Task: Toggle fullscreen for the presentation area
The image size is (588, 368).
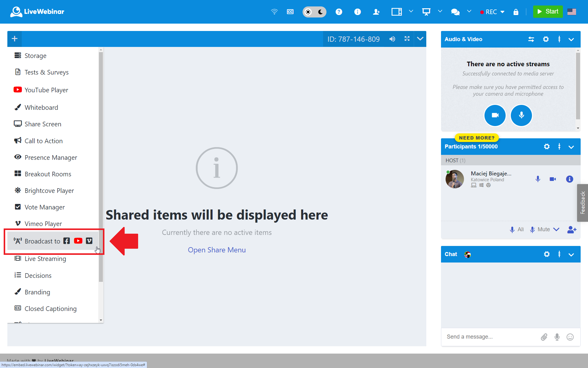Action: pos(407,39)
